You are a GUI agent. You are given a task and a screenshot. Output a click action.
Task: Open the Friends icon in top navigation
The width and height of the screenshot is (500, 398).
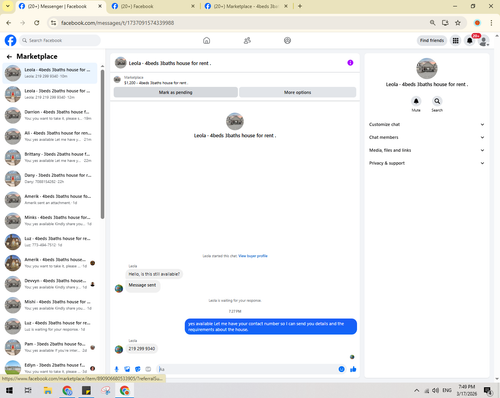coord(247,41)
